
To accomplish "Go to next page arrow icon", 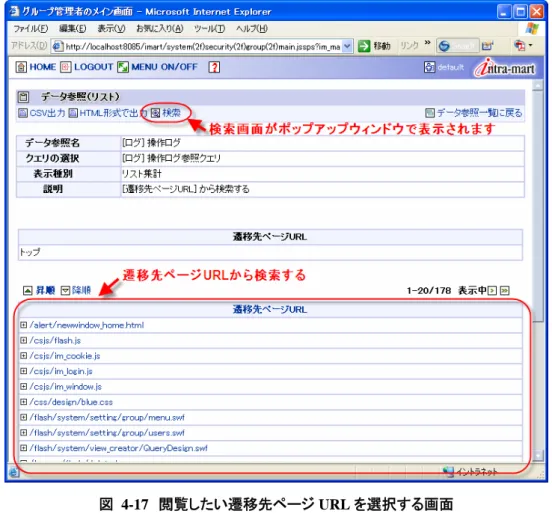I will pyautogui.click(x=492, y=290).
